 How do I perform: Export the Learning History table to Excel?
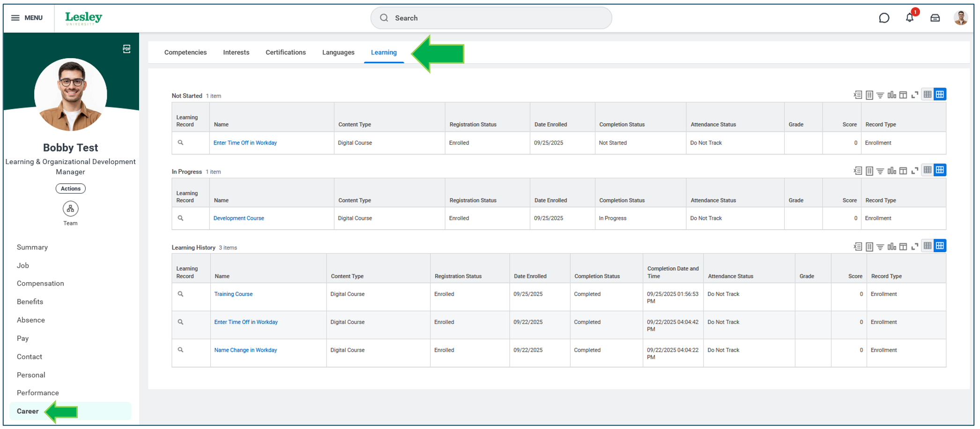[x=858, y=247]
